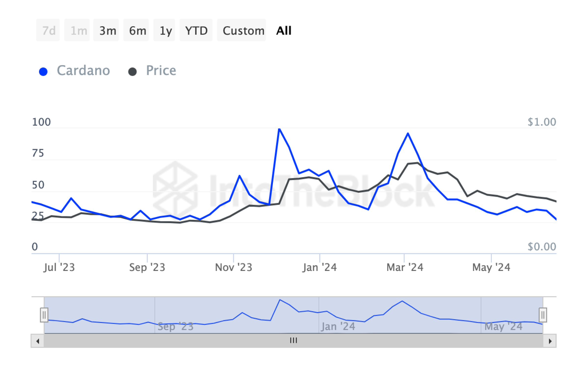Click the Nov '23 axis label
Image resolution: width=588 pixels, height=375 pixels.
tap(234, 267)
